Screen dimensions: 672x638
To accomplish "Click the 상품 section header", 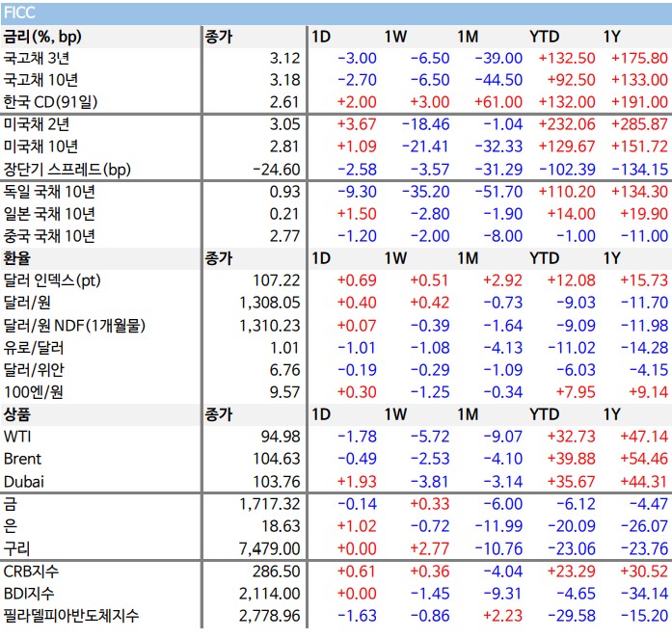I will point(16,414).
